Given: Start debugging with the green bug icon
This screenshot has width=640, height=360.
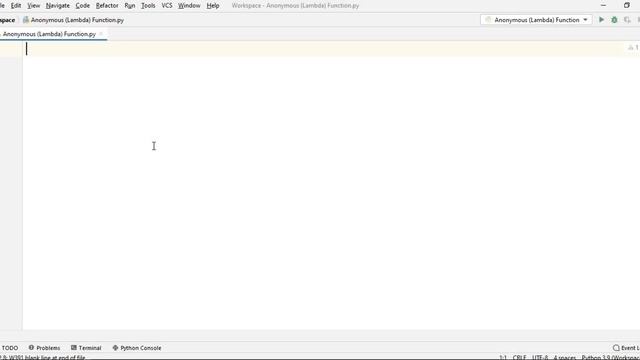Looking at the screenshot, I should click(x=614, y=20).
